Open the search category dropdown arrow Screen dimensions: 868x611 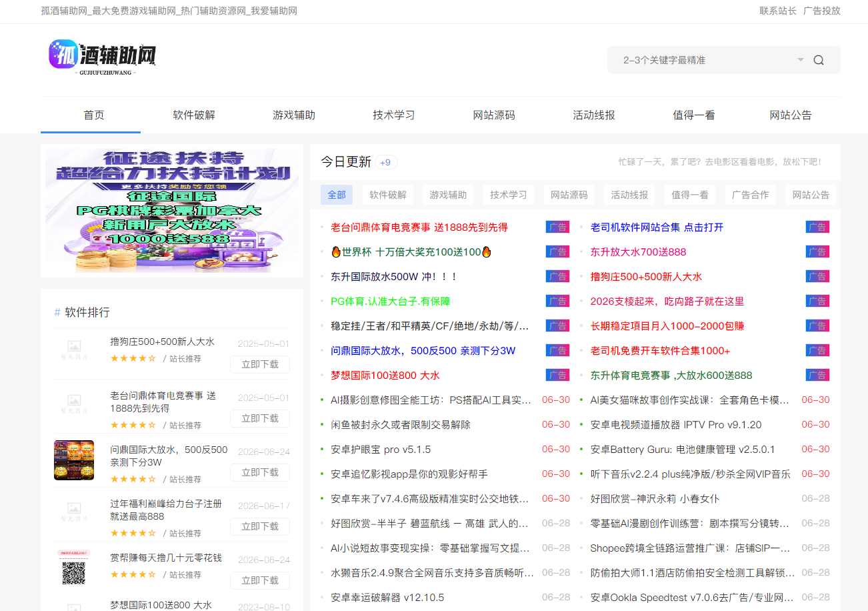800,60
